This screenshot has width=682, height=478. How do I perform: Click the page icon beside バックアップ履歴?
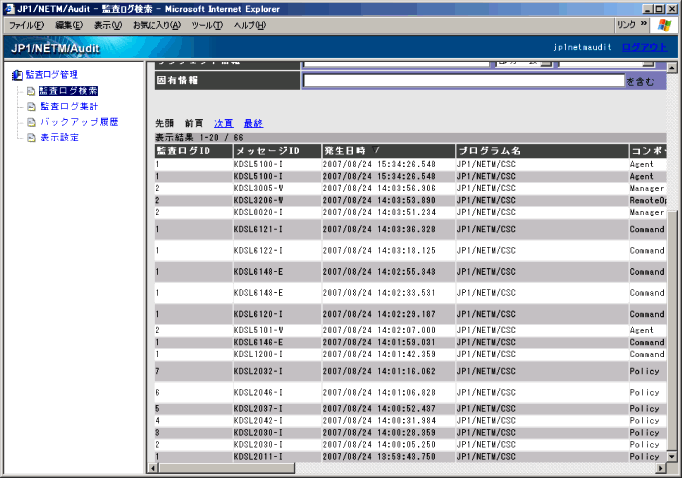tap(31, 122)
